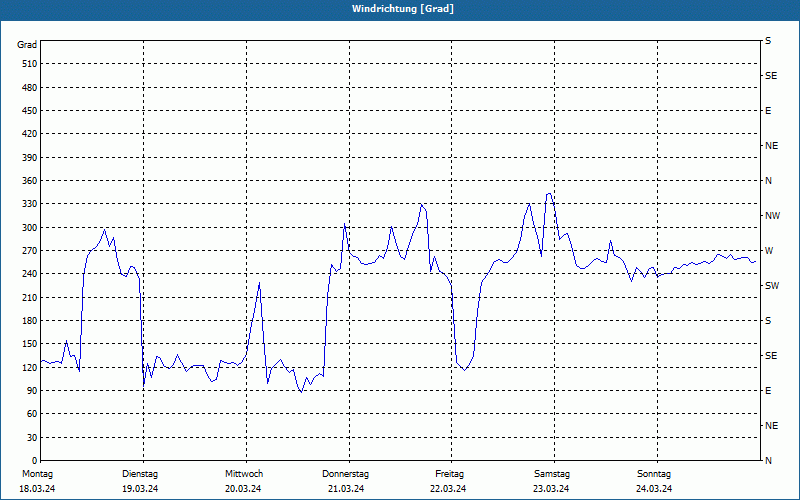Select the 20.03.24 date label

coord(243,489)
